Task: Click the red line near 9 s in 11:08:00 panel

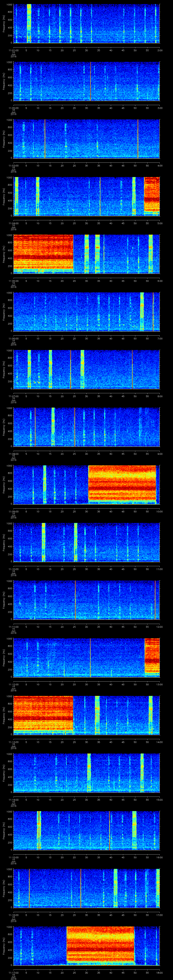Action: (35, 427)
